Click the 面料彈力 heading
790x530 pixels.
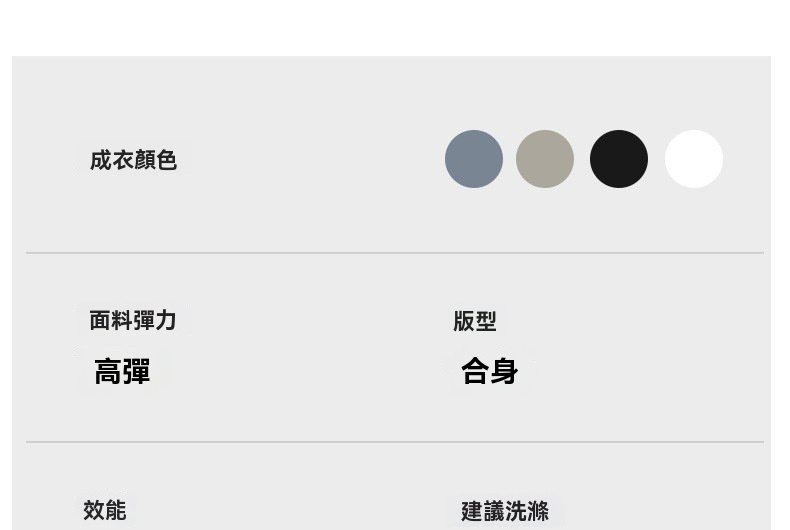click(133, 320)
